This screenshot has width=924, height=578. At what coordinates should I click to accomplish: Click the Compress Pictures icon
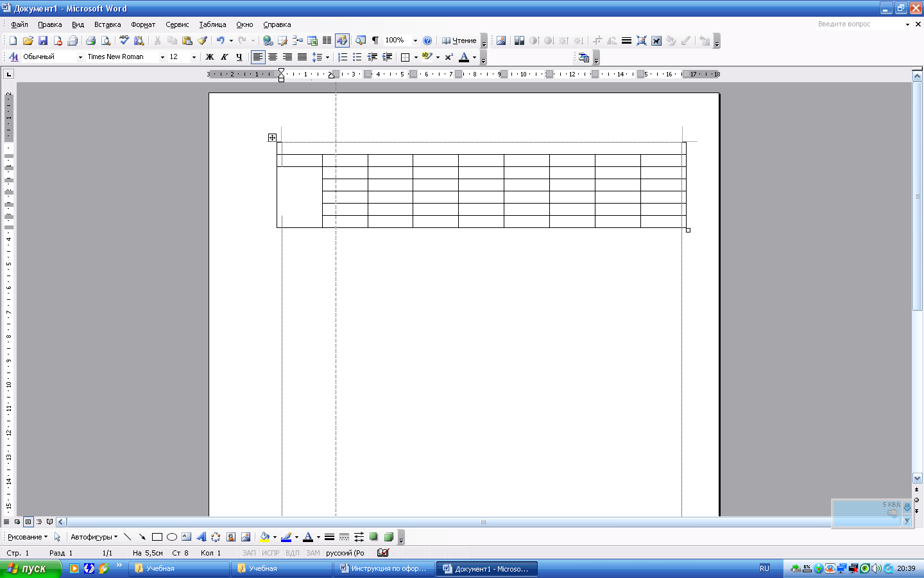tap(641, 40)
